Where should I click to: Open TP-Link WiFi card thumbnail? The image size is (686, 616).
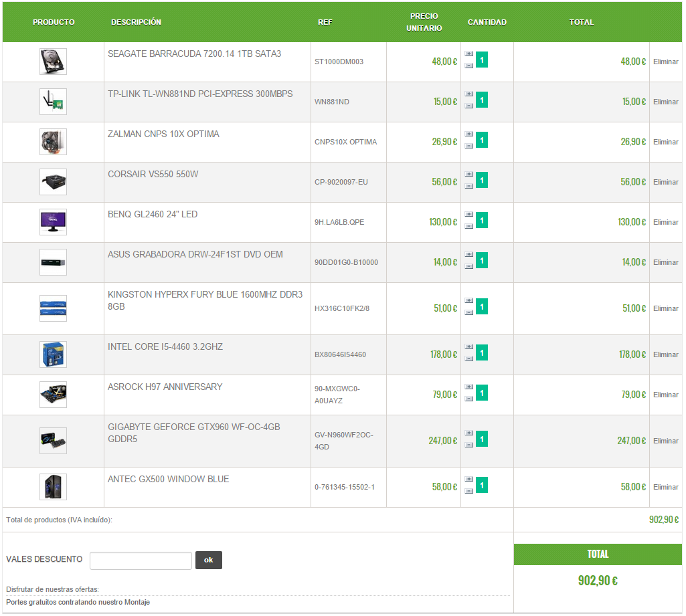coord(53,102)
